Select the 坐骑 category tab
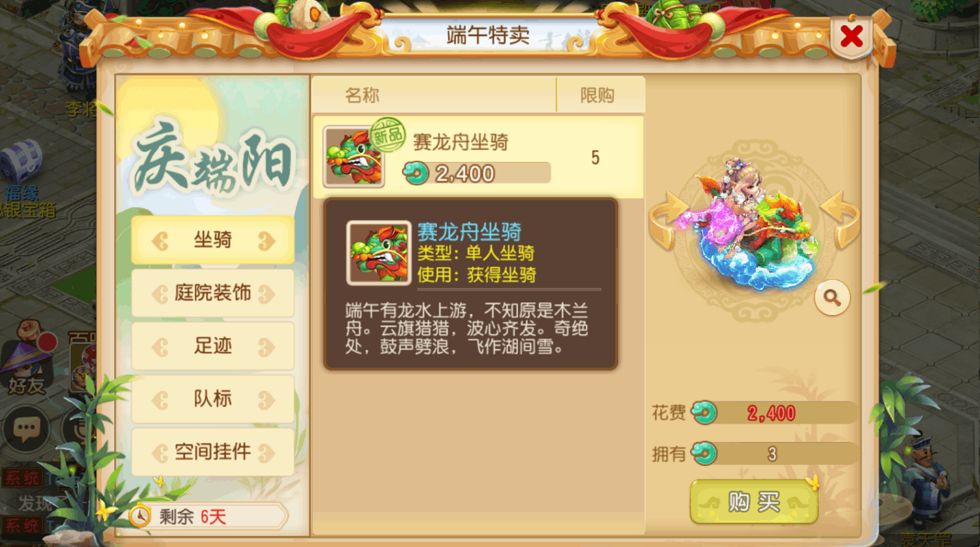Viewport: 980px width, 547px height. click(x=213, y=240)
